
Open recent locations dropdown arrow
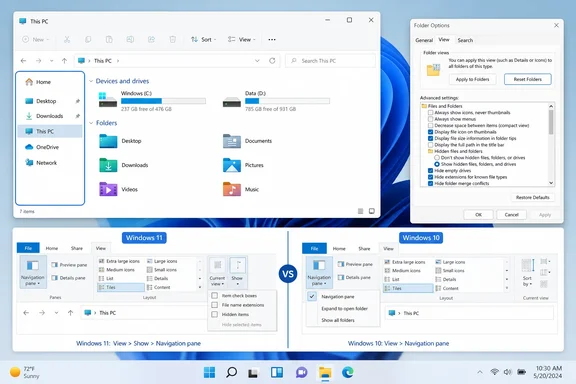pos(51,61)
